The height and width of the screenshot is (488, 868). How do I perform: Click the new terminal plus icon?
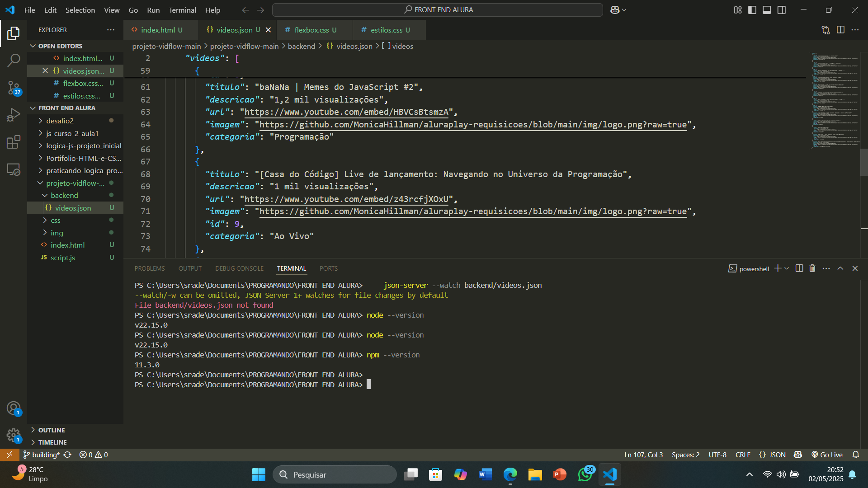(x=778, y=268)
